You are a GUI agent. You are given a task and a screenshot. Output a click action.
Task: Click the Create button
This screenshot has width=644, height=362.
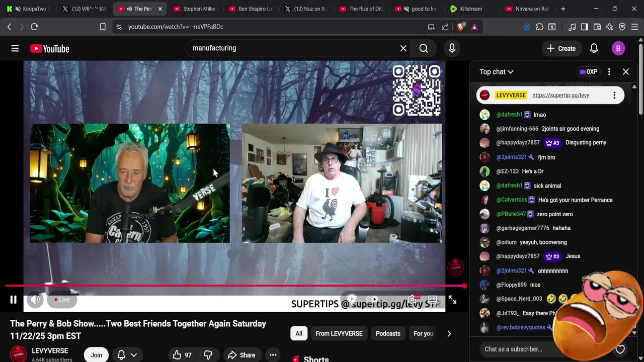pyautogui.click(x=561, y=48)
